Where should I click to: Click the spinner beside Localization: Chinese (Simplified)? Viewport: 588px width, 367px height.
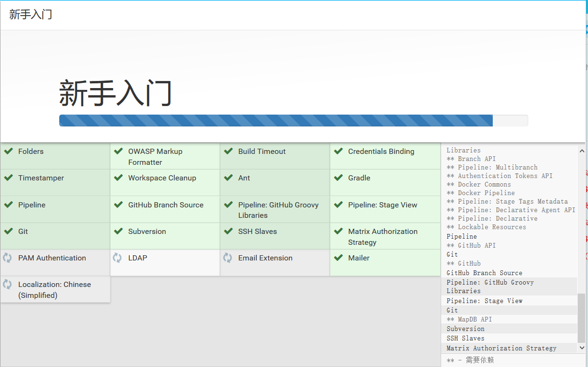pos(8,284)
